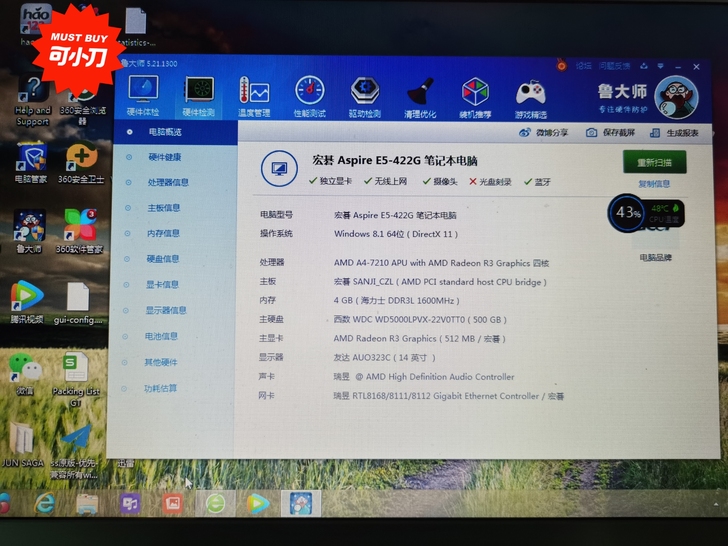The width and height of the screenshot is (728, 546).
Task: Select 硬件检测 hardware detection tab icon
Action: point(199,96)
